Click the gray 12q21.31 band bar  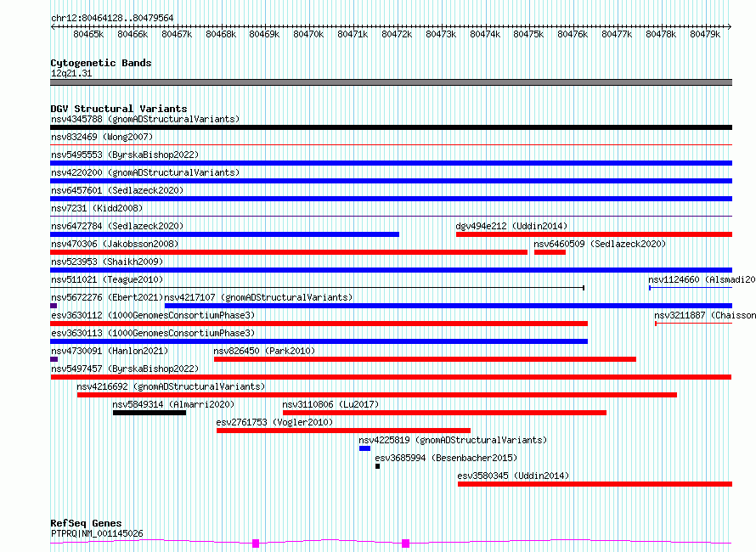click(391, 82)
